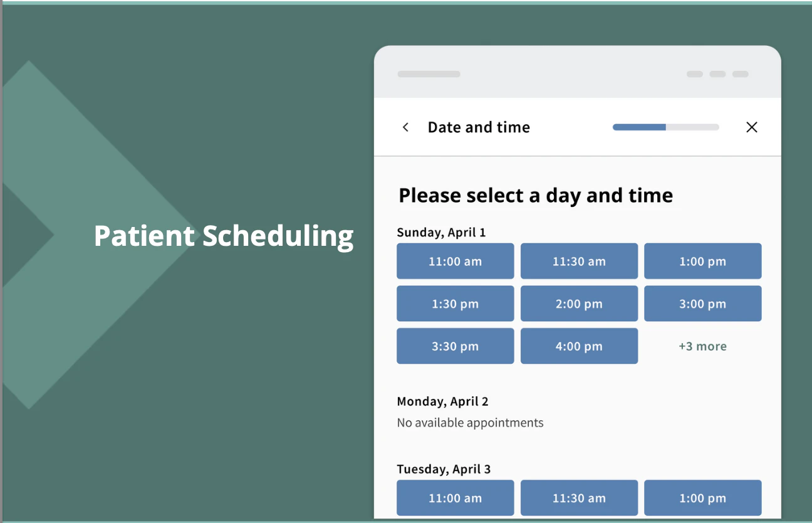Click the Patient Scheduling title text

(x=224, y=236)
